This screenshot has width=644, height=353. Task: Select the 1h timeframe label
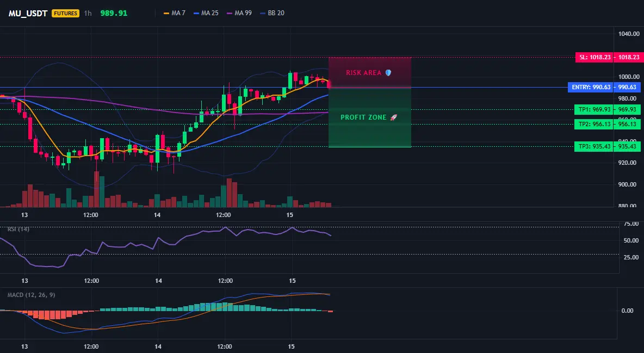click(88, 13)
